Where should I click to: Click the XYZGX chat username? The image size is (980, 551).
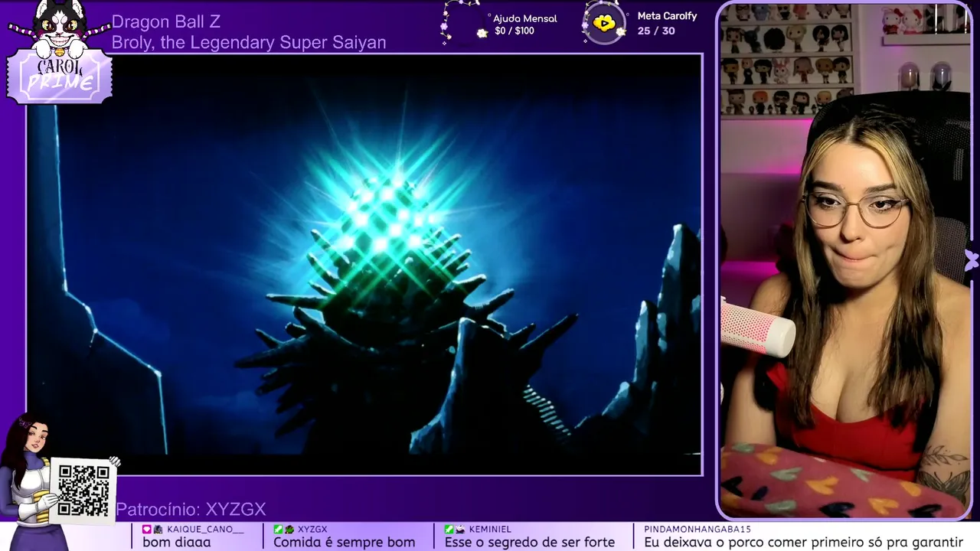312,529
